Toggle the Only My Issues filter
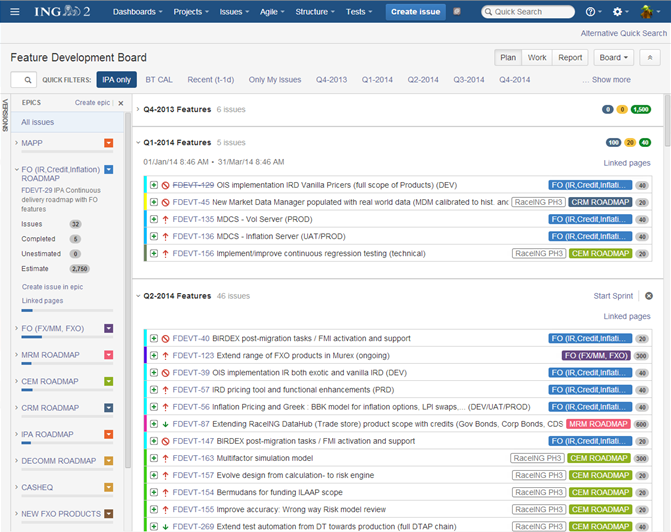This screenshot has width=671, height=532. pos(275,80)
